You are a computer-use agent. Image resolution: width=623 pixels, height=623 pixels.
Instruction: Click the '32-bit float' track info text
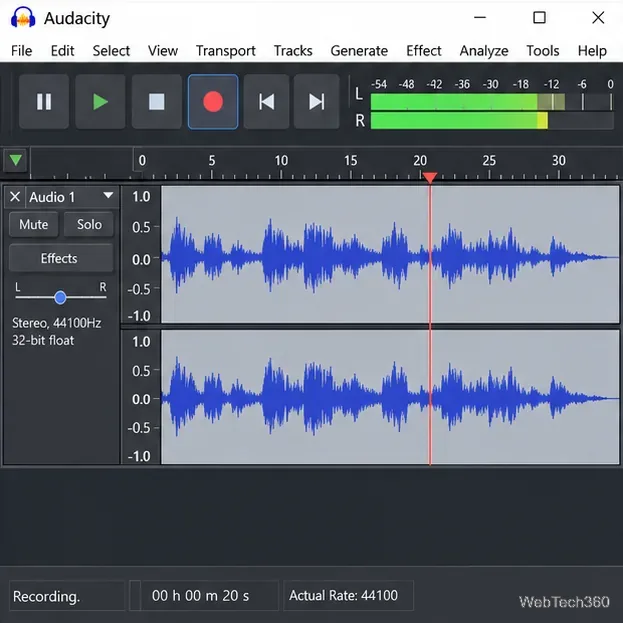tap(43, 341)
